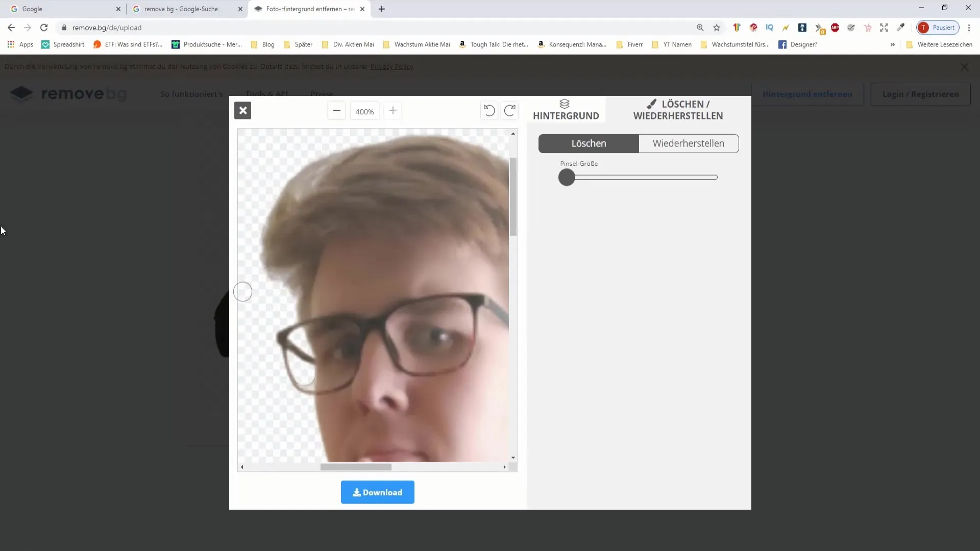Scroll the image preview scrollbar
980x551 pixels.
click(x=356, y=467)
